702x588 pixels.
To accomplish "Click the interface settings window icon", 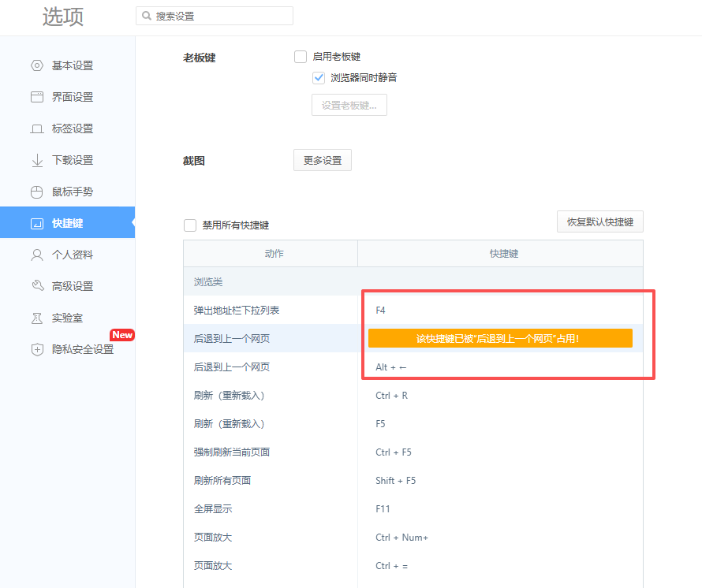I will click(x=37, y=97).
